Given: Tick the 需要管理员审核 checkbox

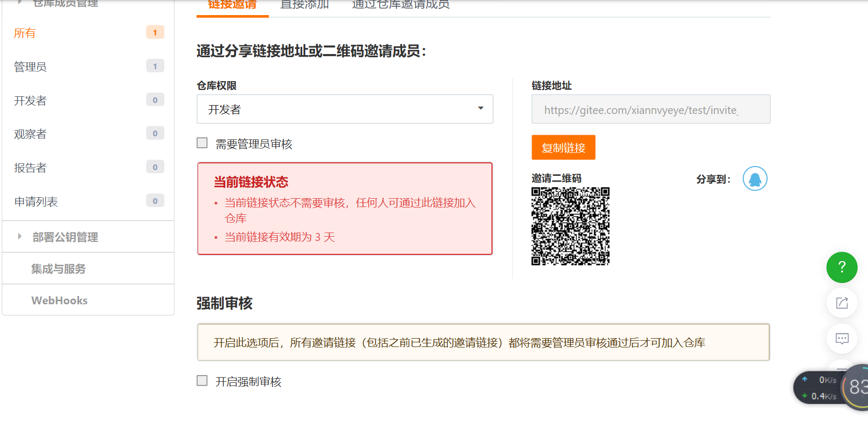Looking at the screenshot, I should pyautogui.click(x=202, y=143).
